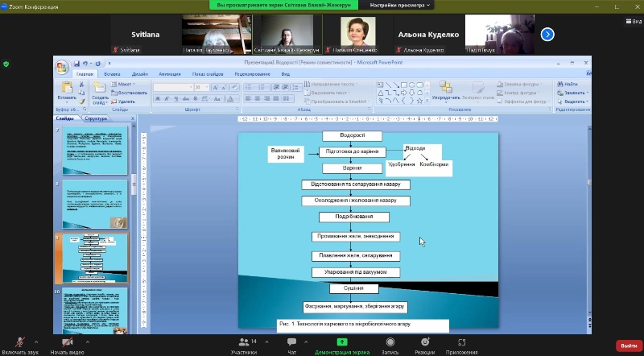
Task: Select the oval shape in shapes gallery
Action: point(411,85)
